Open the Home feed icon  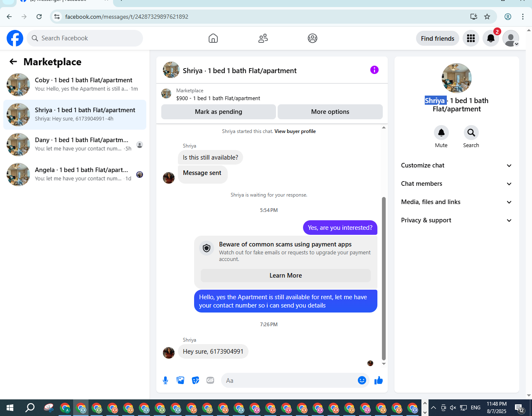point(213,38)
